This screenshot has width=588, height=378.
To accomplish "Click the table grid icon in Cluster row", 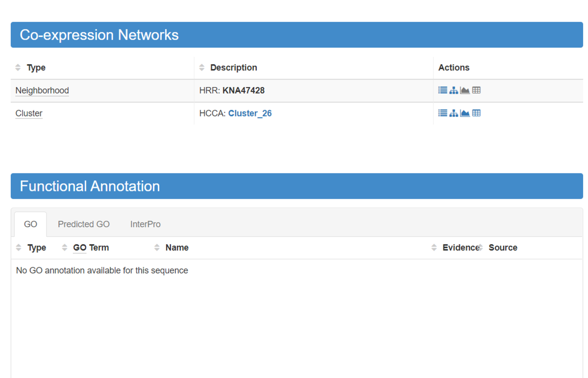I will click(476, 113).
